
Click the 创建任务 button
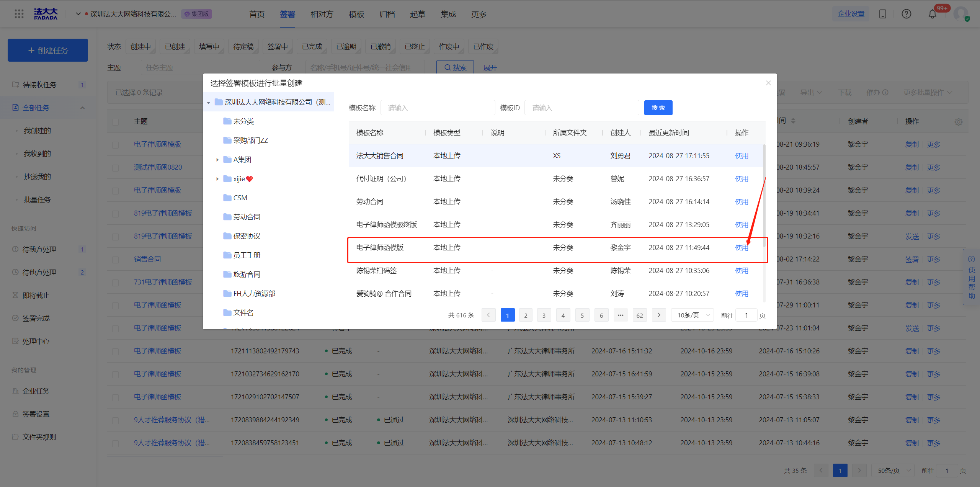(48, 50)
